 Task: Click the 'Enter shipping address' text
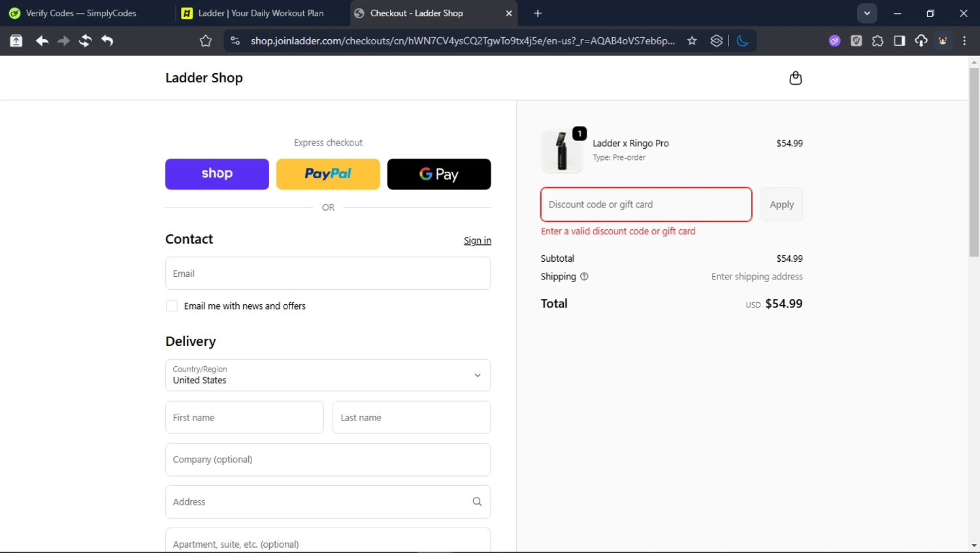(757, 277)
